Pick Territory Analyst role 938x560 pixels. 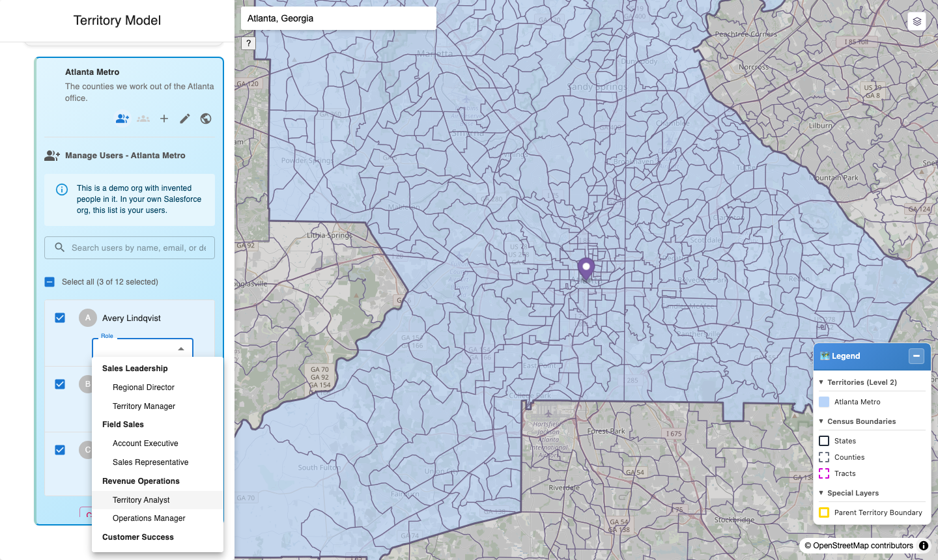click(x=158, y=500)
